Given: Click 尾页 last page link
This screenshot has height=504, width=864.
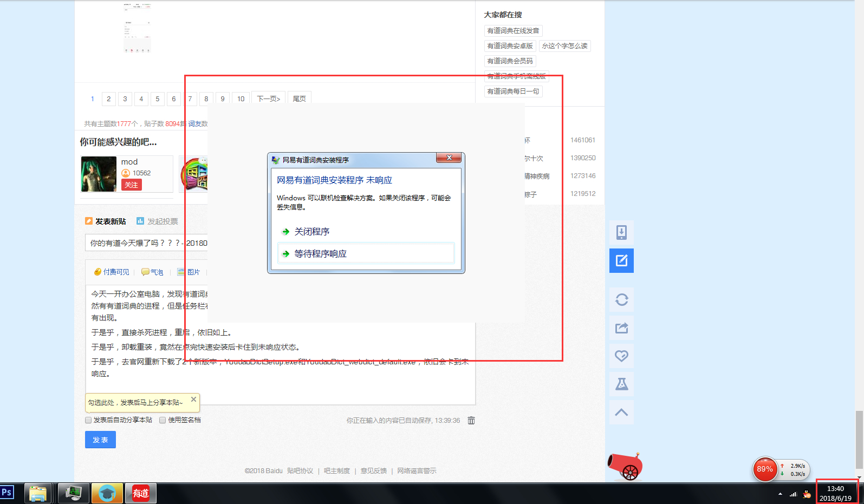Looking at the screenshot, I should 300,99.
